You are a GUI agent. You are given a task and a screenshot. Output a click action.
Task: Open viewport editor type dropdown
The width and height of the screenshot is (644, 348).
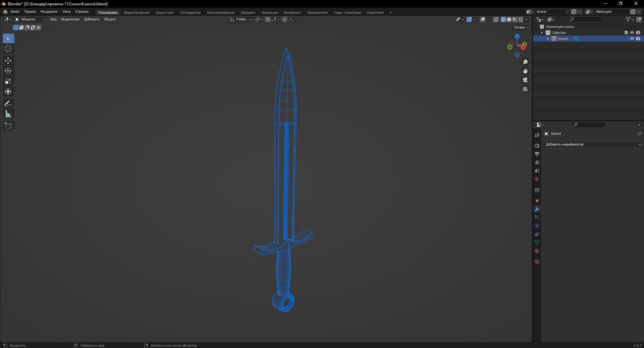point(7,19)
